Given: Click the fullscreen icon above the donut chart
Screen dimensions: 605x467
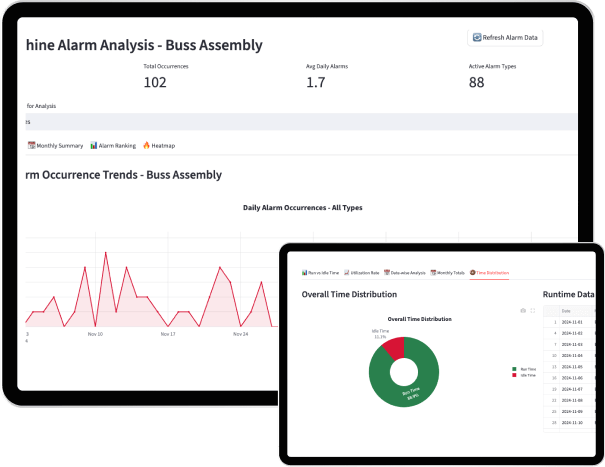Looking at the screenshot, I should (532, 310).
